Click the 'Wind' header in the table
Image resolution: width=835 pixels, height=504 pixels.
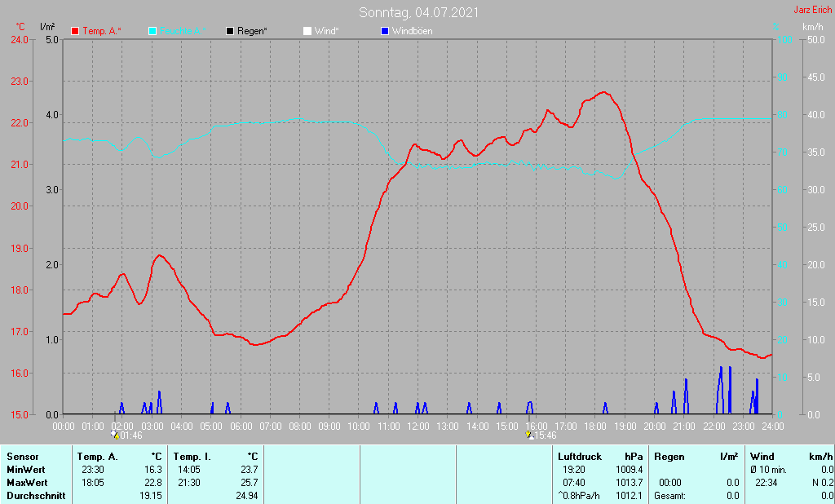762,457
